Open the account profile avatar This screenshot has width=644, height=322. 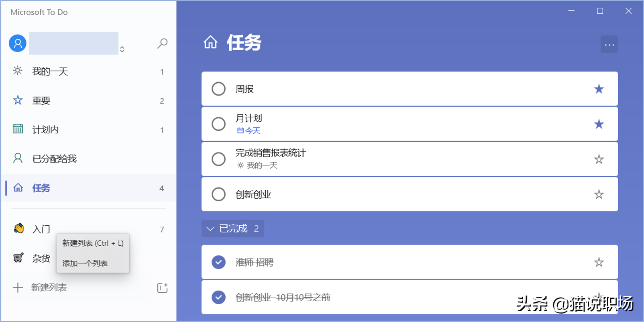(x=18, y=43)
